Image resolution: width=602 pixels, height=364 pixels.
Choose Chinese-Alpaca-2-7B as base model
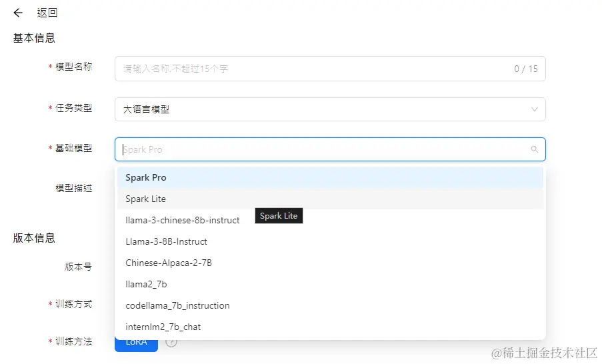pyautogui.click(x=169, y=263)
